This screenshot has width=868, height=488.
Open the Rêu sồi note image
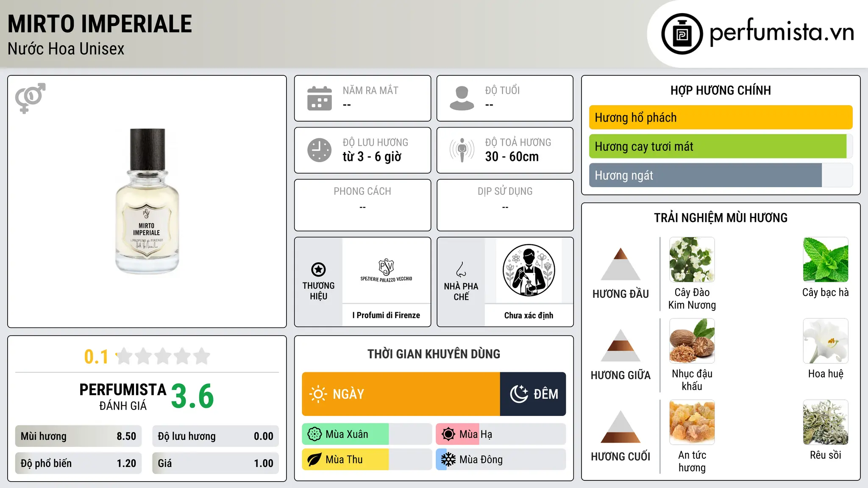826,422
